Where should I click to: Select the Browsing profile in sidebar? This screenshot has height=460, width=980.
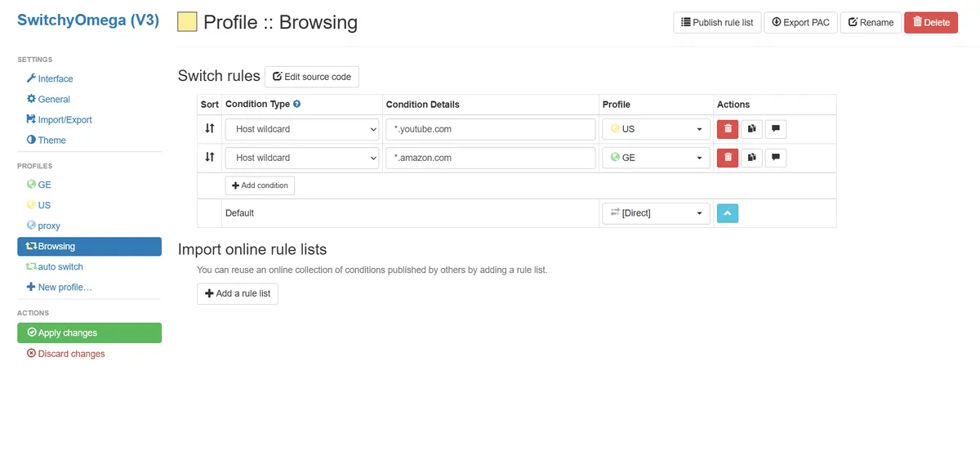[90, 246]
